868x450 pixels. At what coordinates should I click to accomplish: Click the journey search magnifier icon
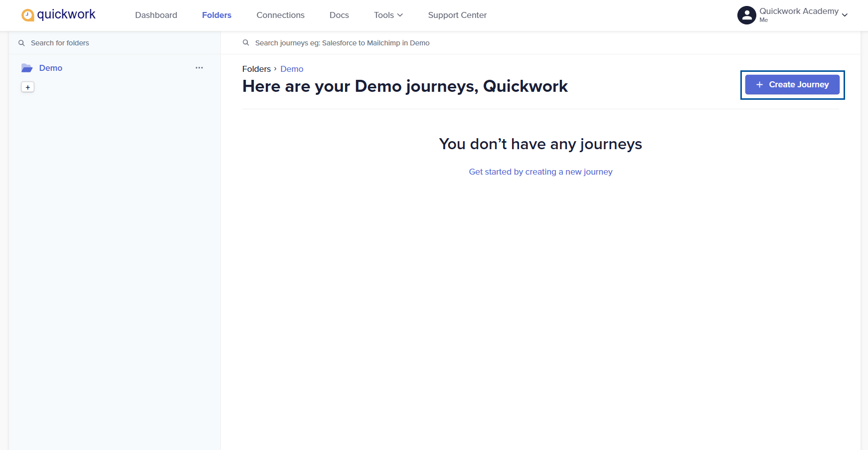[x=246, y=43]
